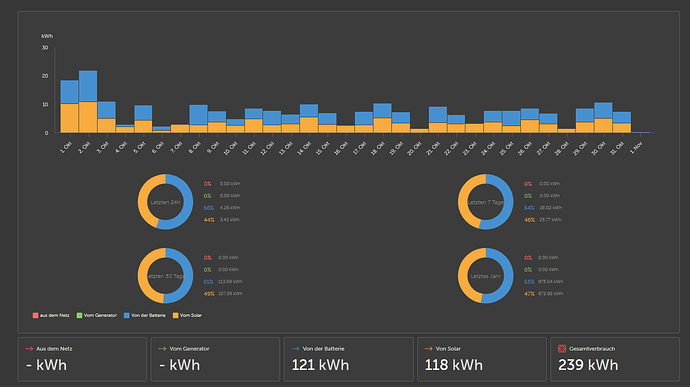The image size is (690, 387).
Task: Click the Aus dem Netz summary card
Action: pos(82,359)
